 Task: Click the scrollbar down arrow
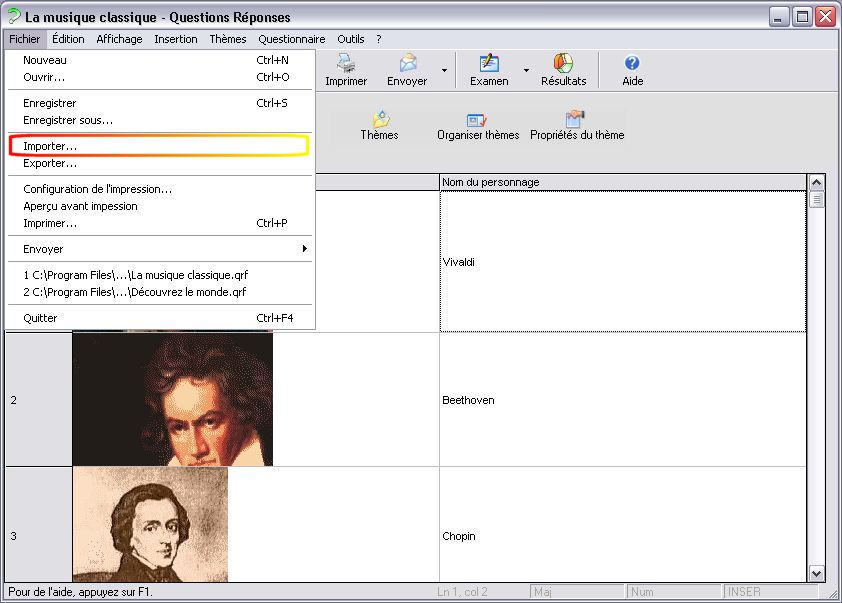tap(816, 574)
